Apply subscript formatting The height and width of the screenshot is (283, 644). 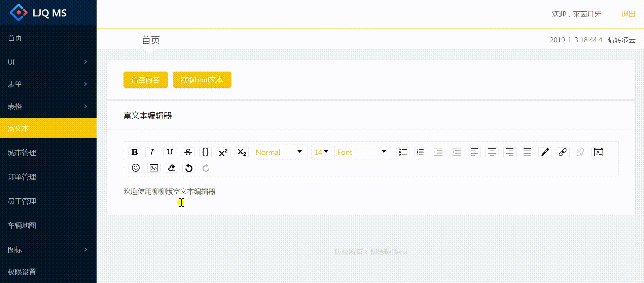coord(242,152)
